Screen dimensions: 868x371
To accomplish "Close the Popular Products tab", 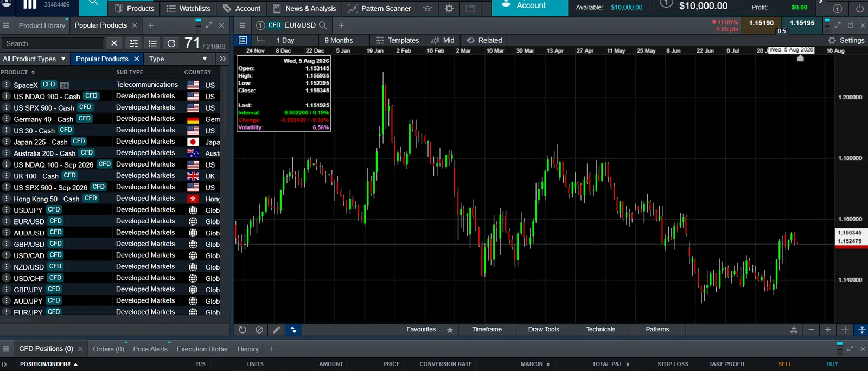I will 135,25.
